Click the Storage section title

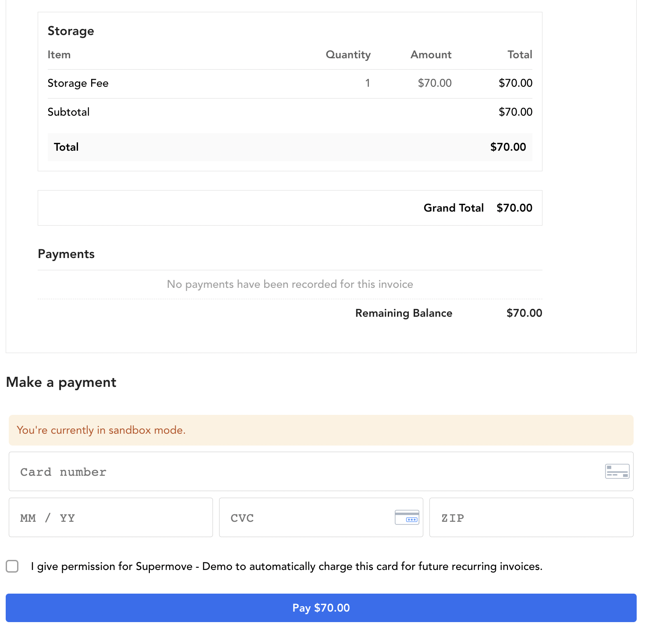click(x=71, y=31)
